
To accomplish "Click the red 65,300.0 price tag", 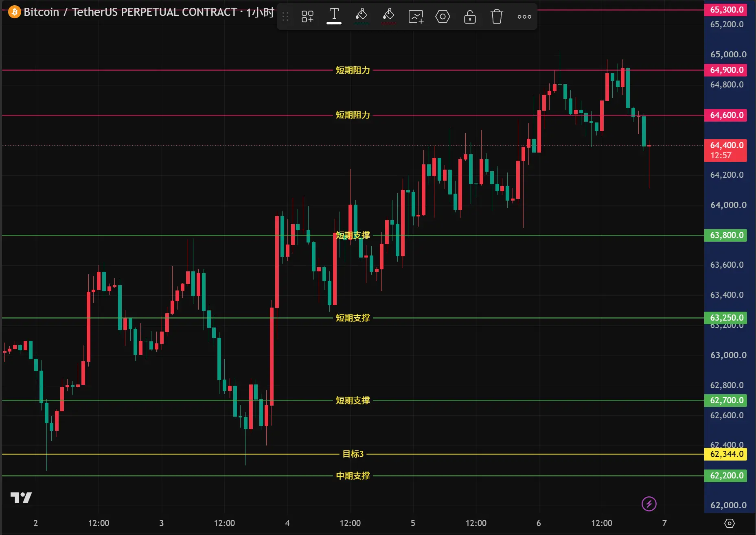I will click(x=726, y=10).
